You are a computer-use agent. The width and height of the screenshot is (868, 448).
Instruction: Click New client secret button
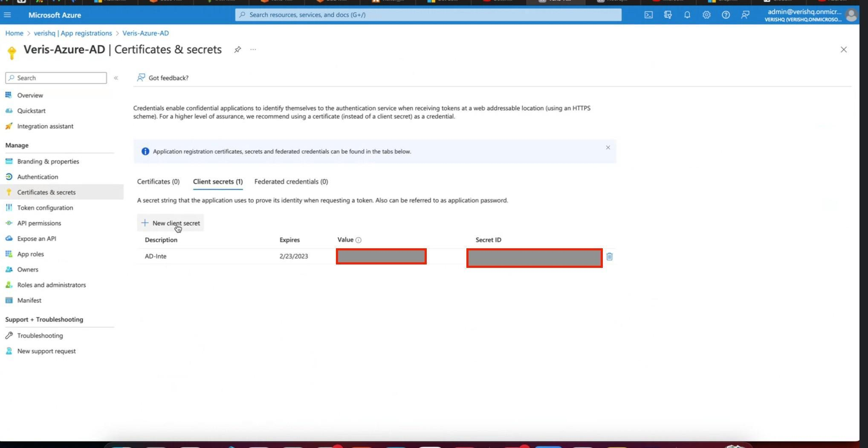pyautogui.click(x=171, y=223)
